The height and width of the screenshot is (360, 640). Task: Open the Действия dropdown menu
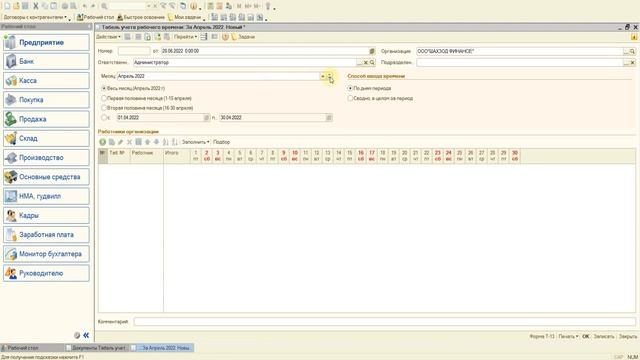click(108, 37)
